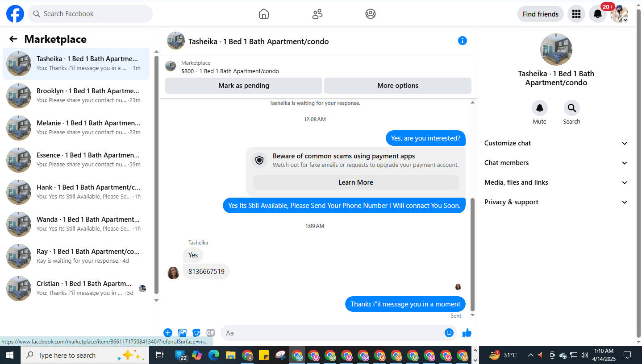Open the account profile picture menu
Image resolution: width=642 pixels, height=364 pixels.
(x=619, y=14)
